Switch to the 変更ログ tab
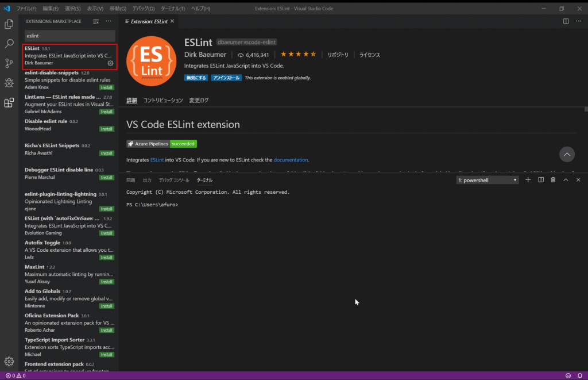Image resolution: width=588 pixels, height=380 pixels. [199, 100]
